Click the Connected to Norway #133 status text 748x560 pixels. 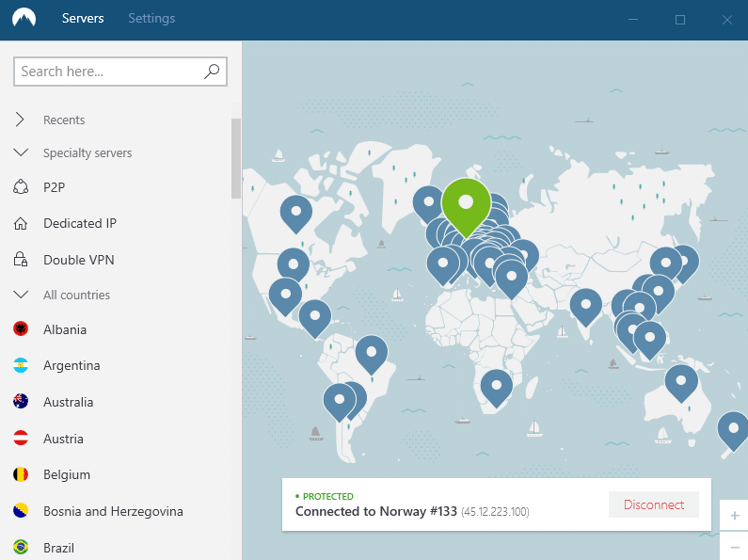tap(376, 511)
